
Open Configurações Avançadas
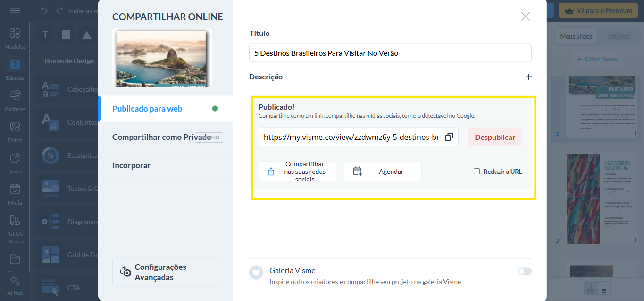point(165,272)
